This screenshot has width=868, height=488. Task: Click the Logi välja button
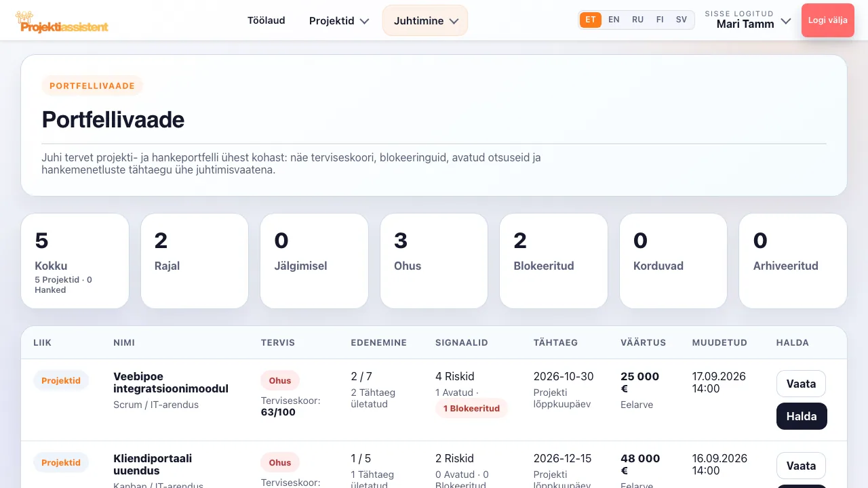point(828,20)
